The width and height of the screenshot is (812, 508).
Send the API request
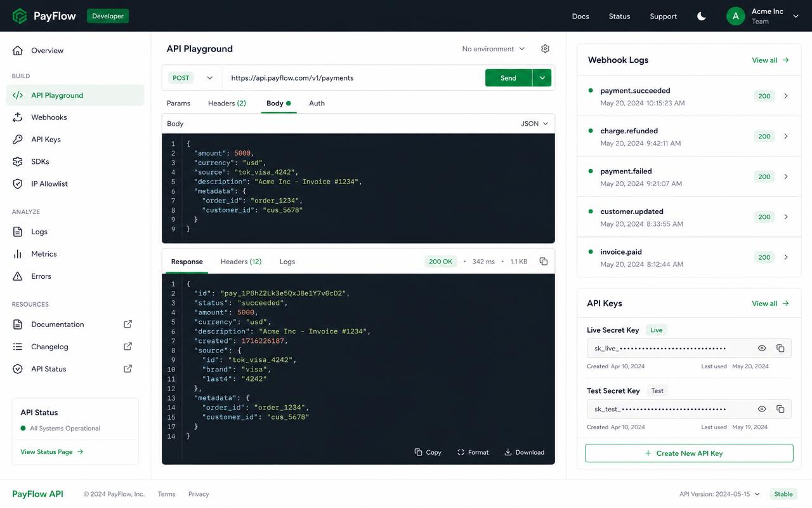tap(508, 78)
